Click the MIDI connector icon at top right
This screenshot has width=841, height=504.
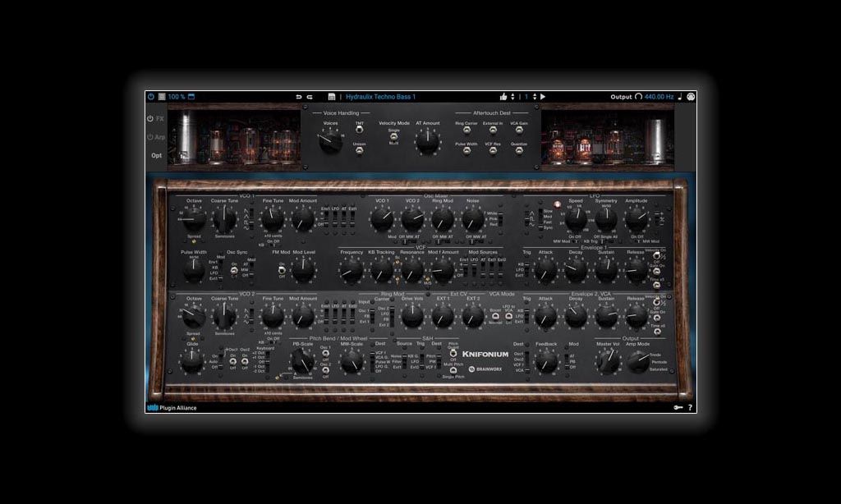[691, 97]
